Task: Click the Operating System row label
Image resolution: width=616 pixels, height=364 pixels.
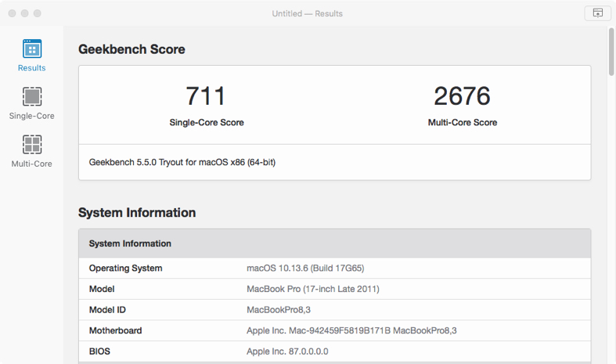Action: pos(126,268)
